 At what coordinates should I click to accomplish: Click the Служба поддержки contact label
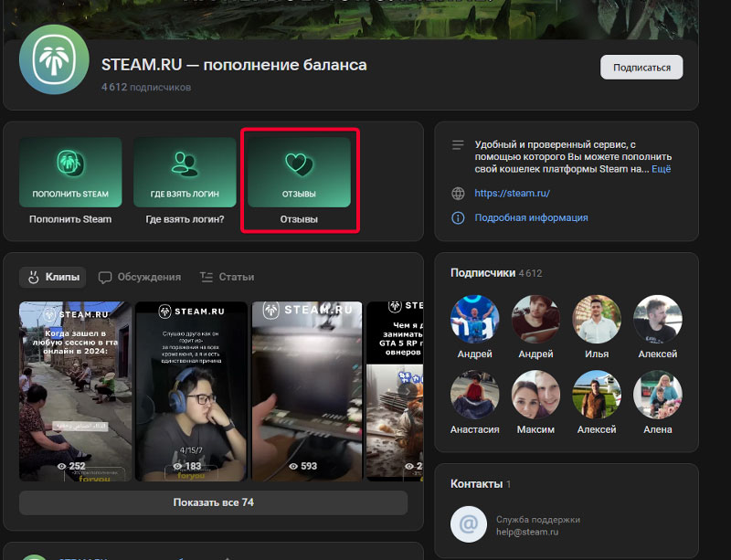coord(538,520)
